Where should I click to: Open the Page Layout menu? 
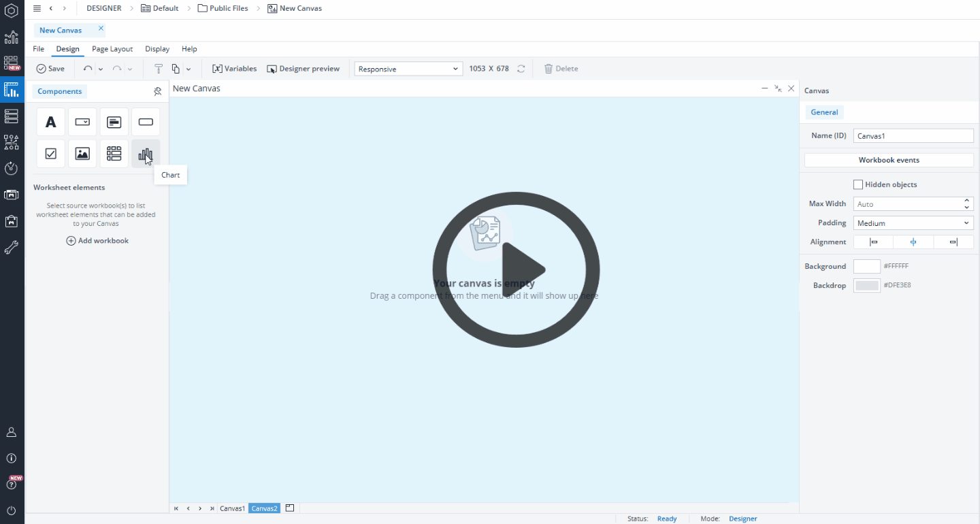click(x=112, y=49)
